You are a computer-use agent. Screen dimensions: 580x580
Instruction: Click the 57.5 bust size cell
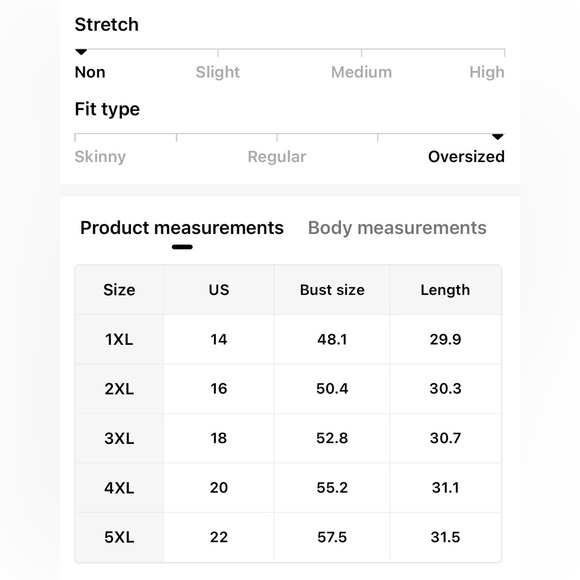pos(332,537)
